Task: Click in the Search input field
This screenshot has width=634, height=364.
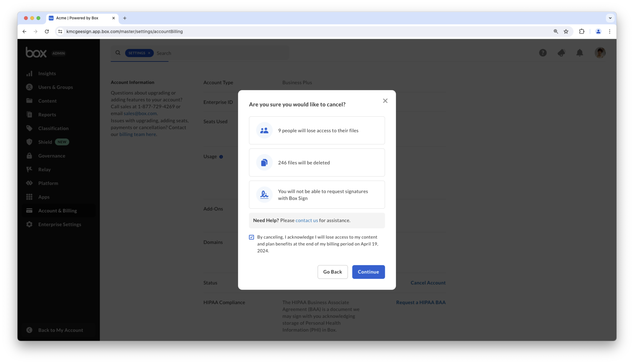Action: tap(221, 53)
